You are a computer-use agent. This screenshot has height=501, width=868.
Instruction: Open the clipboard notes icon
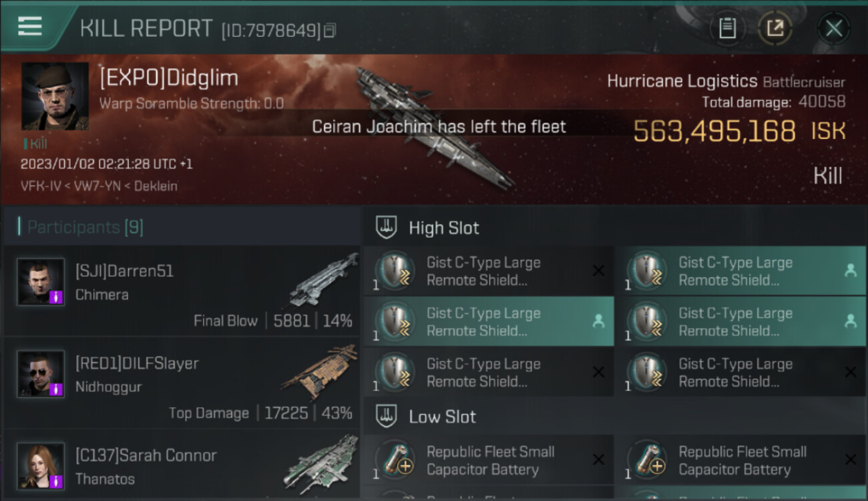click(x=727, y=28)
